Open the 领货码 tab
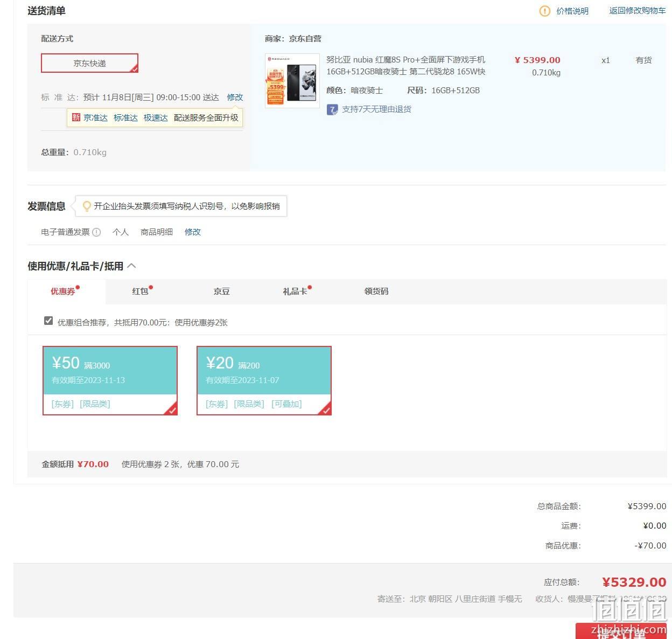 (376, 291)
